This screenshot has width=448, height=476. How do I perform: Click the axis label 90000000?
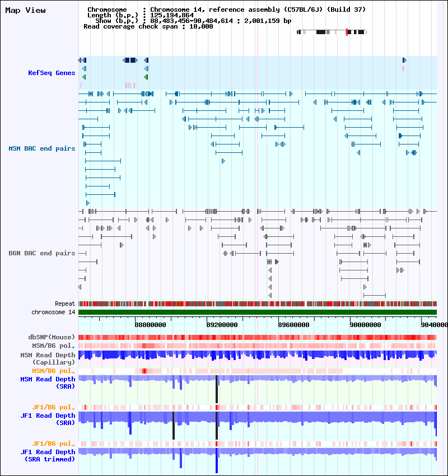365,325
